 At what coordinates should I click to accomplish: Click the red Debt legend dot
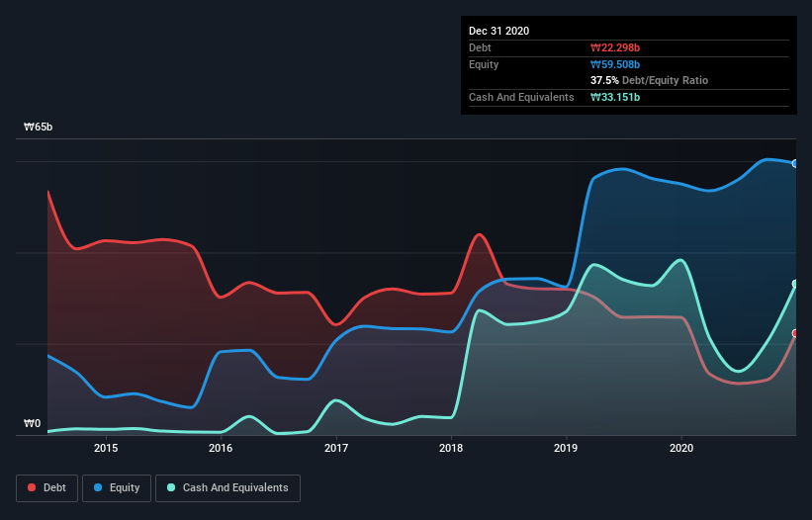point(32,487)
